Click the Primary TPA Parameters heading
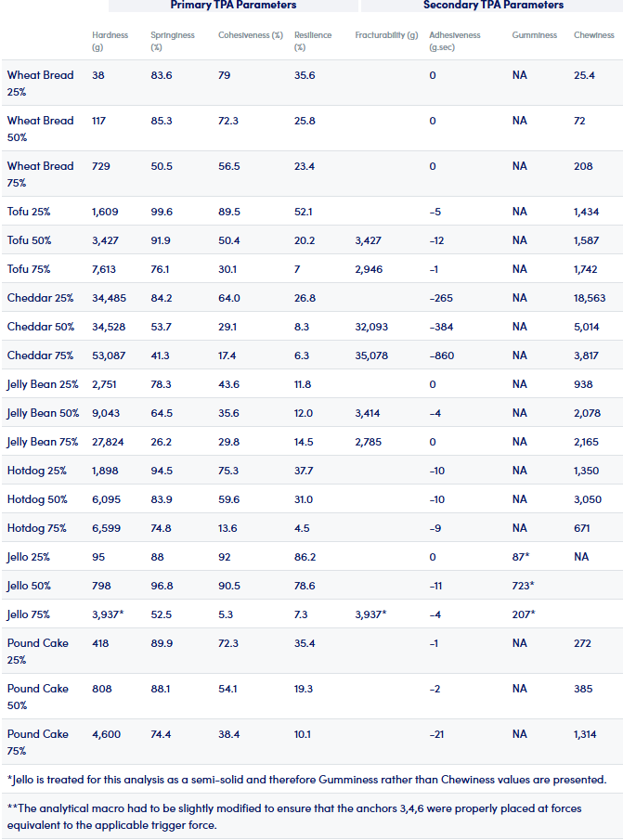 (x=233, y=5)
